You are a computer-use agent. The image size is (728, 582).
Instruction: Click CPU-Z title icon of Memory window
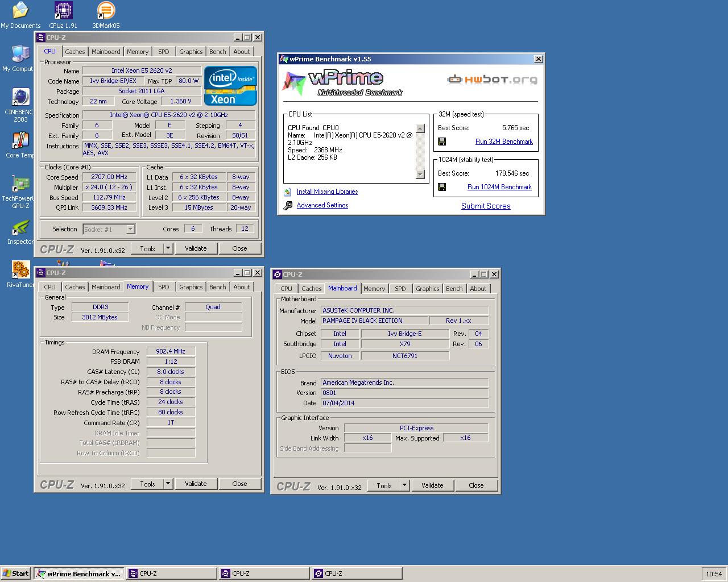coord(41,273)
